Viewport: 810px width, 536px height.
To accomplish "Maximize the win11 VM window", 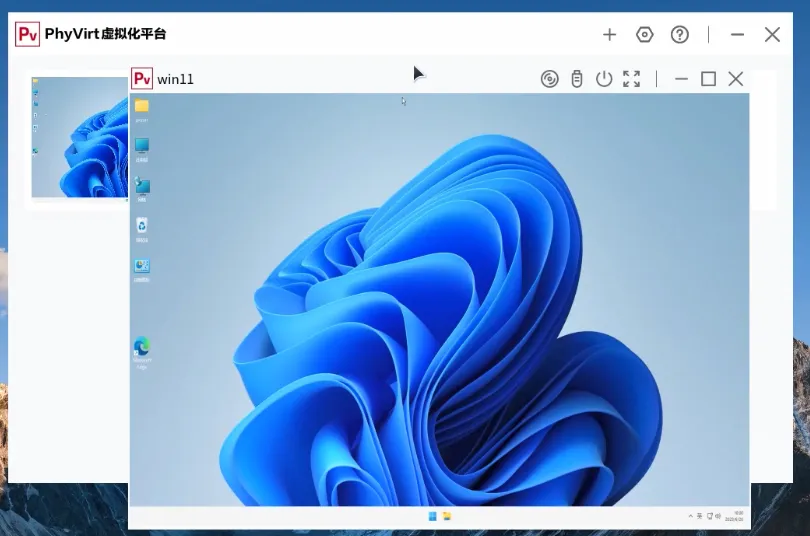I will [708, 79].
